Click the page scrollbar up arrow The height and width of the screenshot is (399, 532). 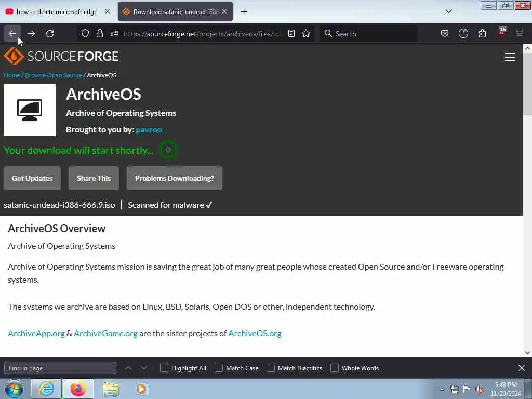(x=527, y=48)
